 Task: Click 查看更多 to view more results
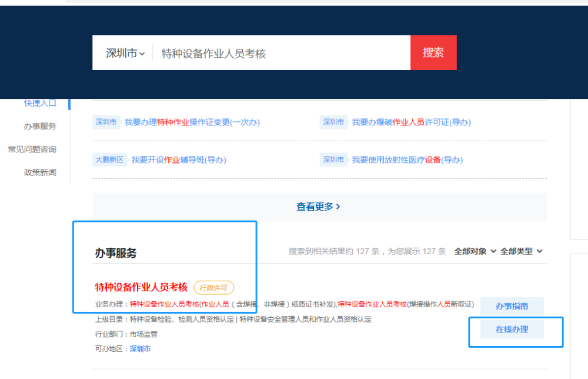click(x=318, y=207)
